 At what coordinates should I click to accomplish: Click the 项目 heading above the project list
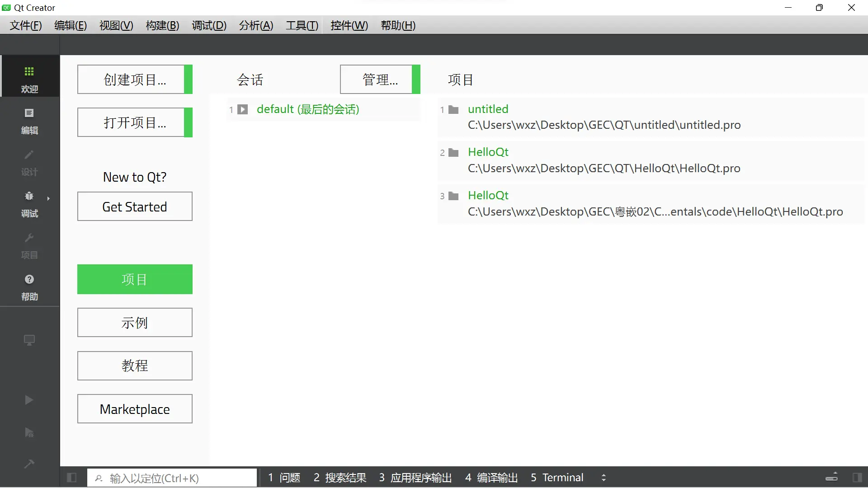click(x=461, y=80)
